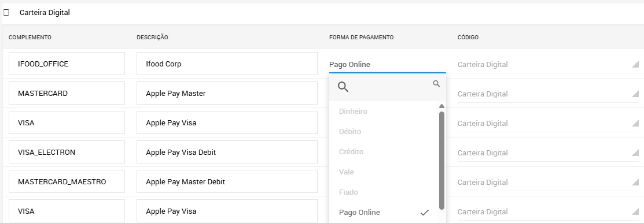Expand Código dropdown for Apple Pay Master row
Image resolution: width=644 pixels, height=223 pixels.
click(549, 94)
